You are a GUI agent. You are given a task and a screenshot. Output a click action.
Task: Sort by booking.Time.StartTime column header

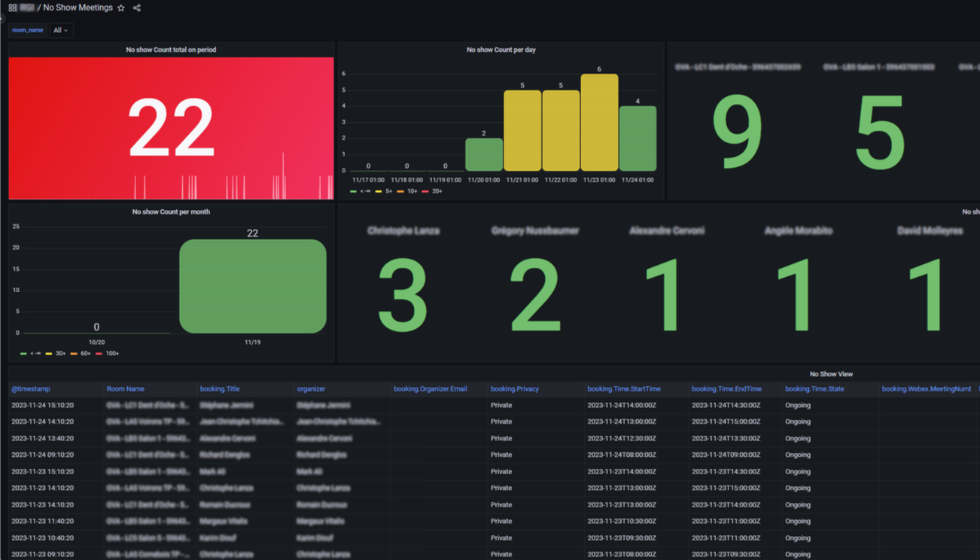(x=623, y=389)
